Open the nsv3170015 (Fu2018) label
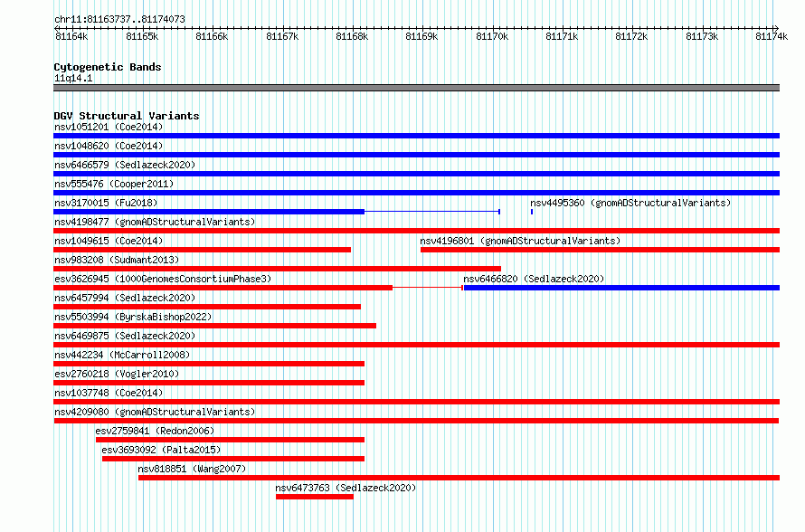Screen dimensions: 805x532 click(x=106, y=203)
